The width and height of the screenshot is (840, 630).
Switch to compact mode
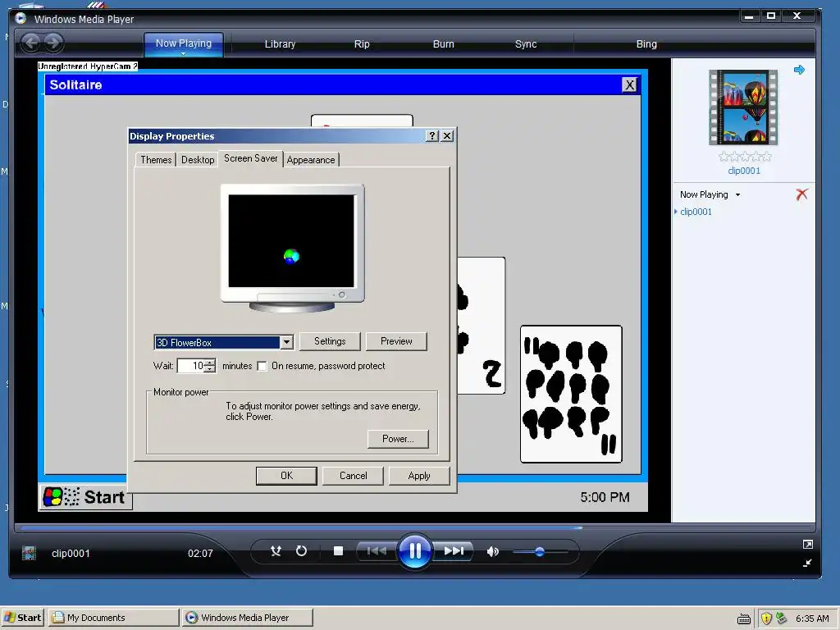[x=808, y=563]
